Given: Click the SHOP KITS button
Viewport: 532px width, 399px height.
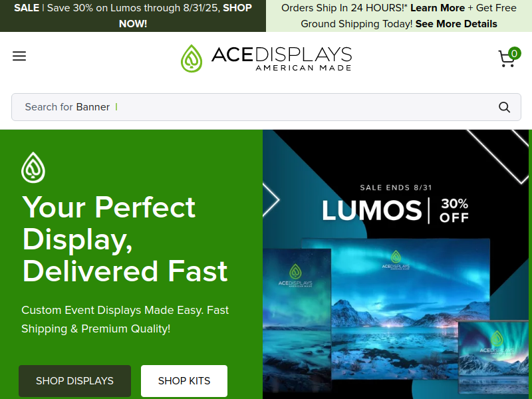Looking at the screenshot, I should [x=184, y=380].
